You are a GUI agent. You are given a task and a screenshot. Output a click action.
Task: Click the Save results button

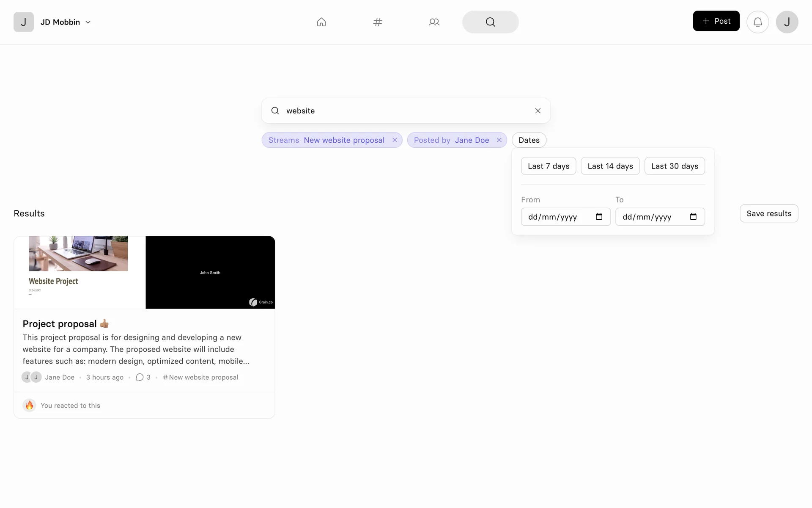(768, 213)
